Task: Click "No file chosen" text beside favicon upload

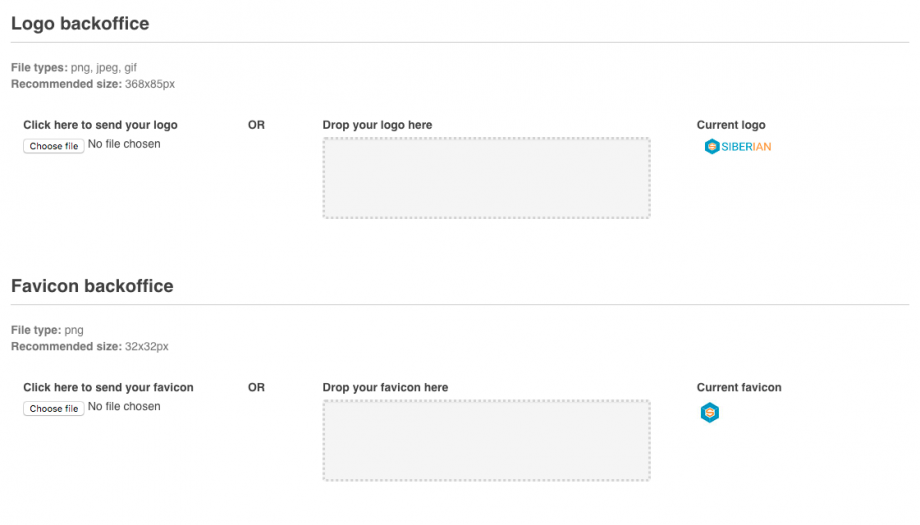Action: [x=124, y=406]
